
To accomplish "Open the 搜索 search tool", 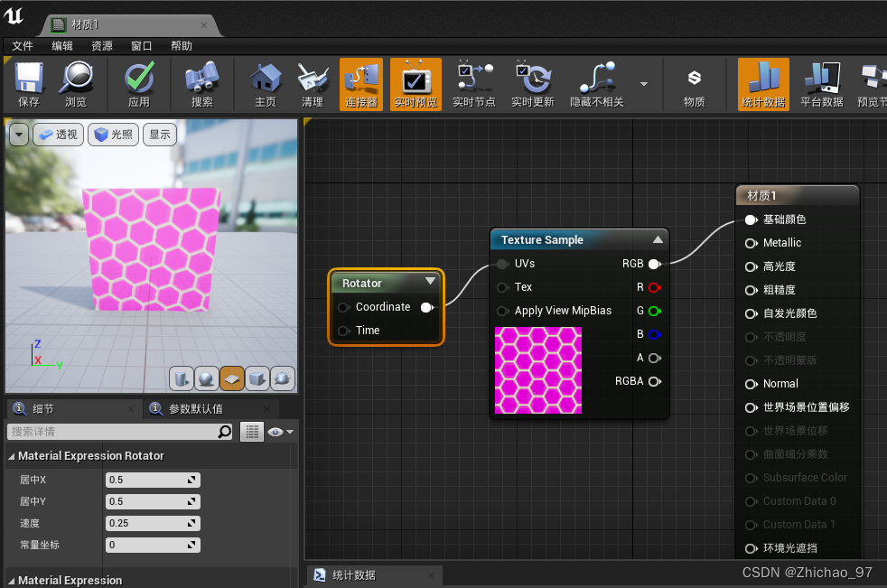I will 201,84.
